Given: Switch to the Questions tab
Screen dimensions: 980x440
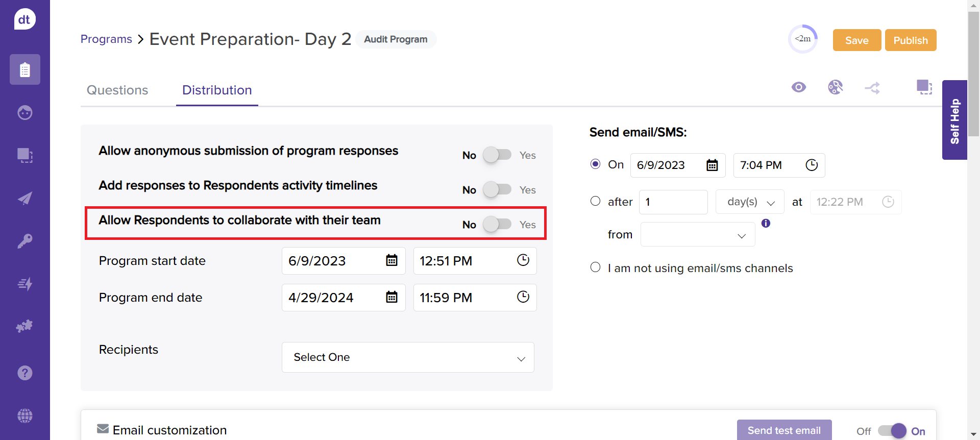Looking at the screenshot, I should 117,90.
